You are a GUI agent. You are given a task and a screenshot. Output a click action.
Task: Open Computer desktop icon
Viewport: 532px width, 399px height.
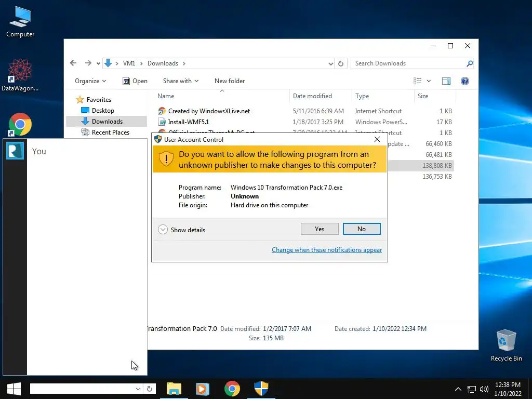20,22
